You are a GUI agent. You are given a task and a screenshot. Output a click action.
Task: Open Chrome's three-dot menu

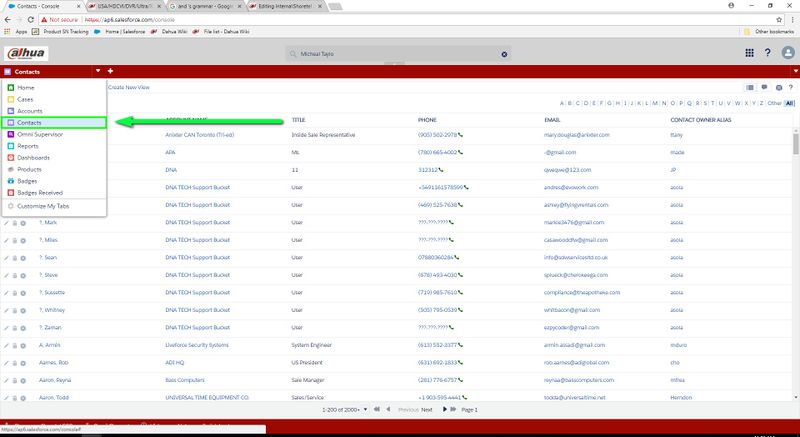793,19
